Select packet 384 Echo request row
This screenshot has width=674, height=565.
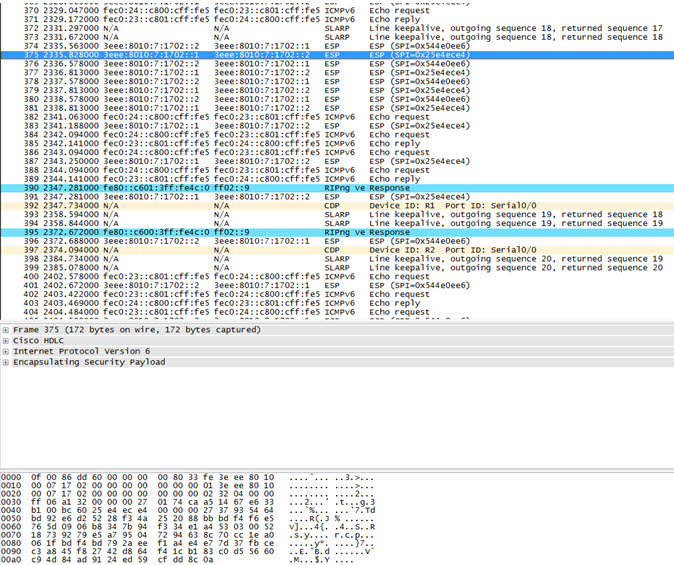coord(337,135)
